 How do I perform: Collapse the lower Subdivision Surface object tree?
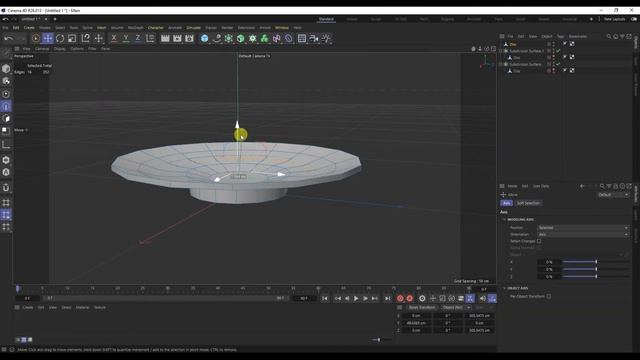[x=501, y=64]
